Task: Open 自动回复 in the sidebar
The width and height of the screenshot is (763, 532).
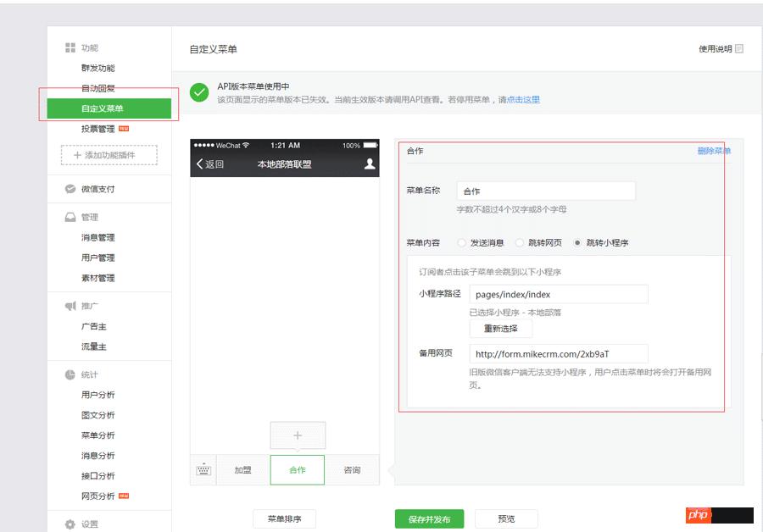Action: coord(98,88)
